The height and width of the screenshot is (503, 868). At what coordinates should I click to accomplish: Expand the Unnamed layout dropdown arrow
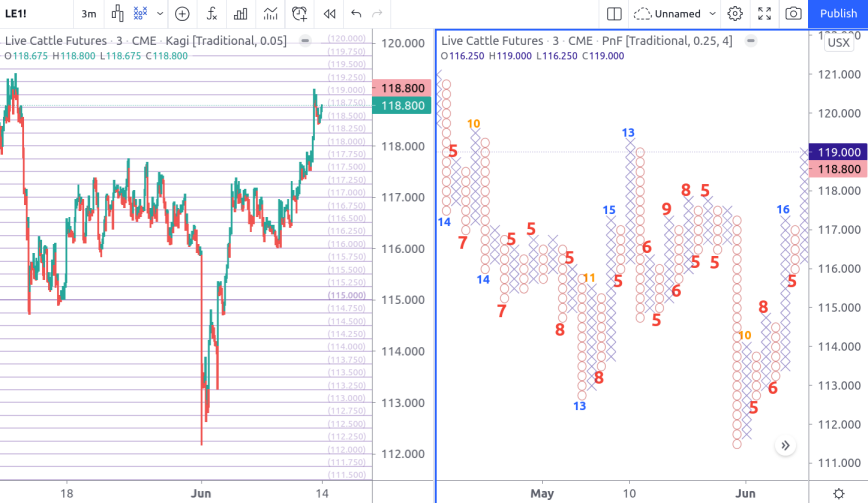712,14
